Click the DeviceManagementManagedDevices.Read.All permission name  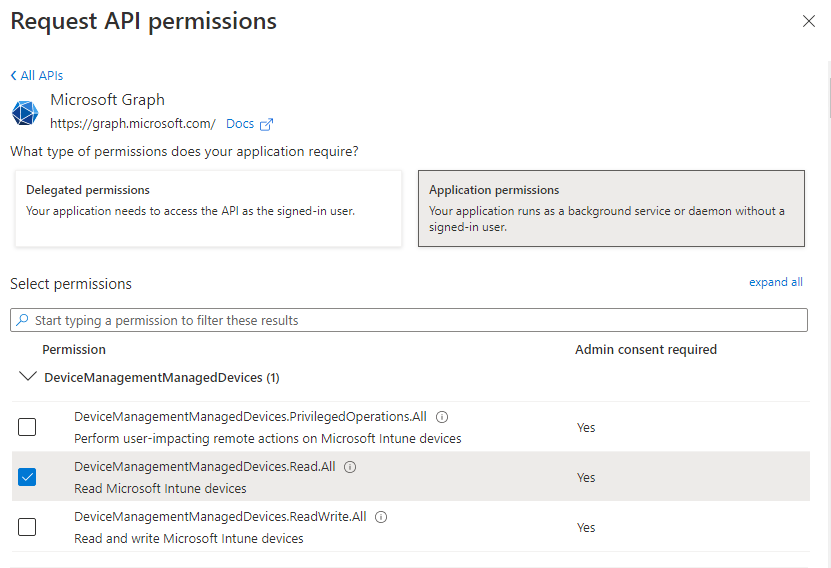pos(205,467)
